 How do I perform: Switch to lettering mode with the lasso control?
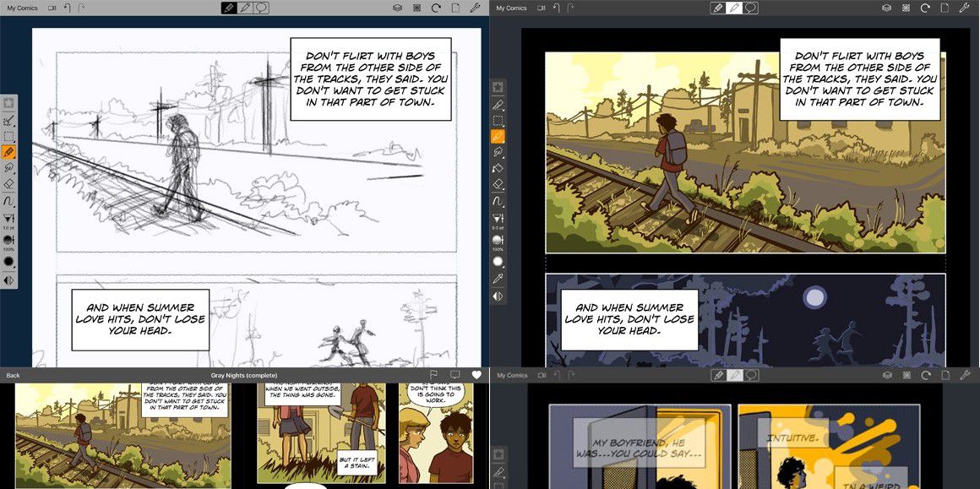[x=260, y=8]
